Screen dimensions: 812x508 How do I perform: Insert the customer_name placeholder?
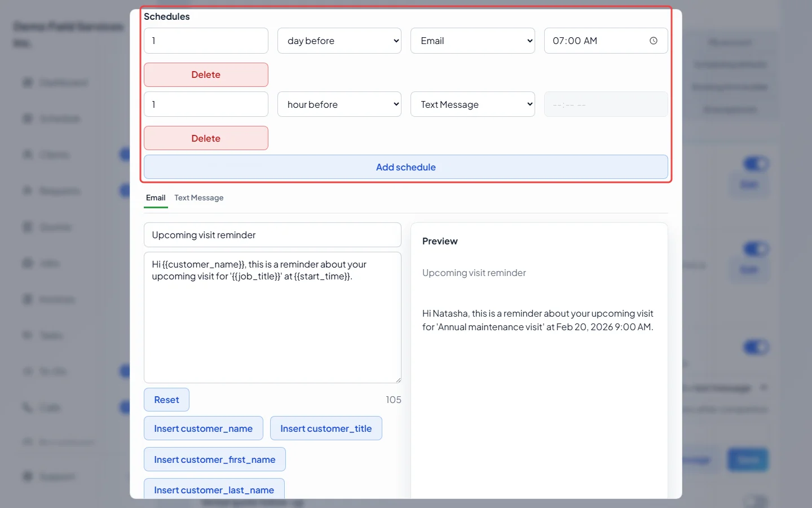203,428
